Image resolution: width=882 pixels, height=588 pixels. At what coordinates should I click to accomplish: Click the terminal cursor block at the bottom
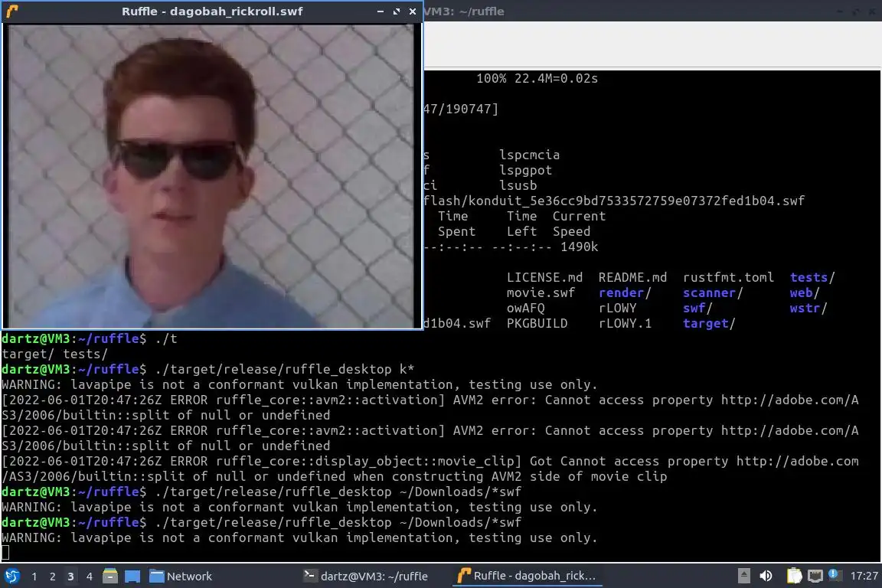(x=5, y=553)
